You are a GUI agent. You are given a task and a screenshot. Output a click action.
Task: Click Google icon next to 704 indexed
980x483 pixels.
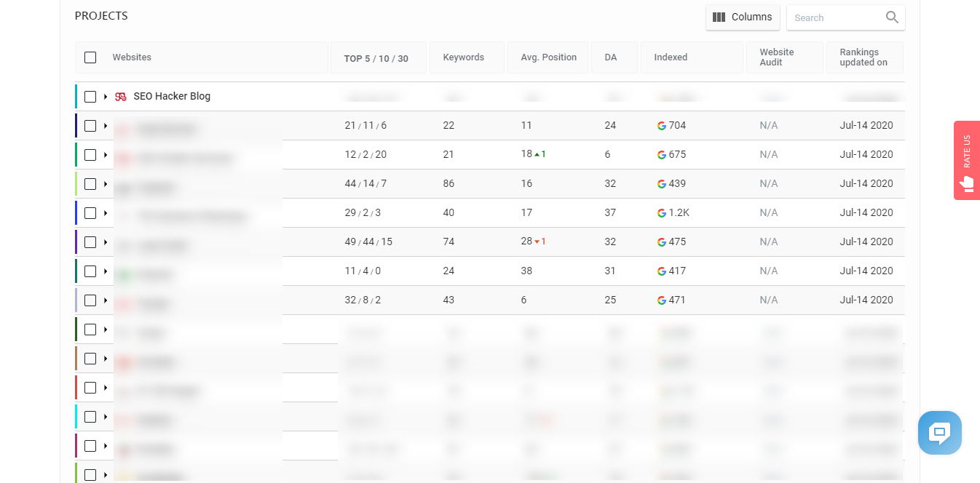click(x=662, y=126)
